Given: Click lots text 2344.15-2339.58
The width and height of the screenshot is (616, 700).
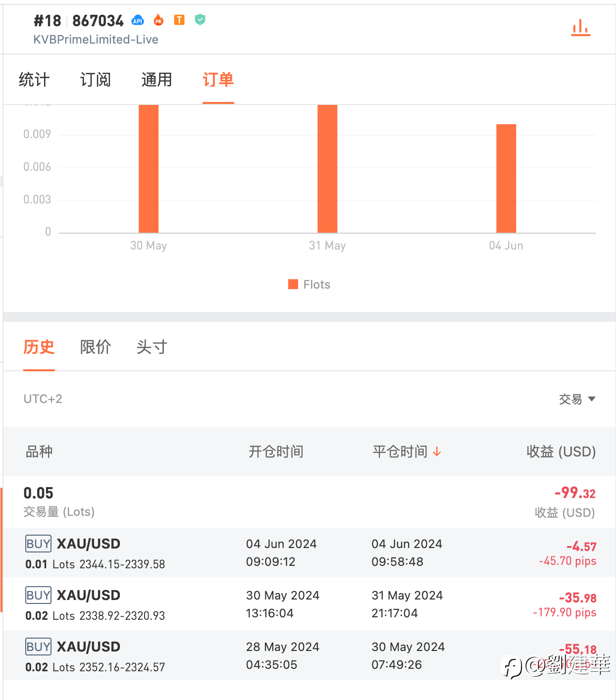Looking at the screenshot, I should coord(122,564).
